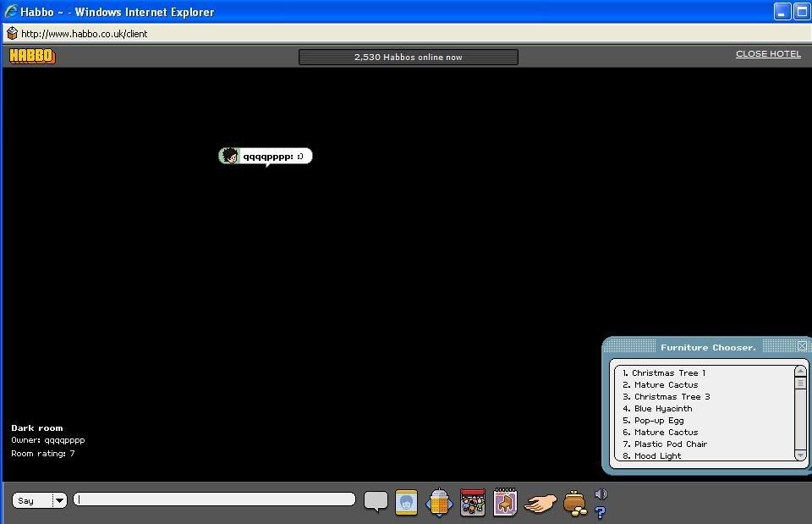Screen dimensions: 812x524
Task: Mute sound with the speaker icon
Action: click(601, 494)
